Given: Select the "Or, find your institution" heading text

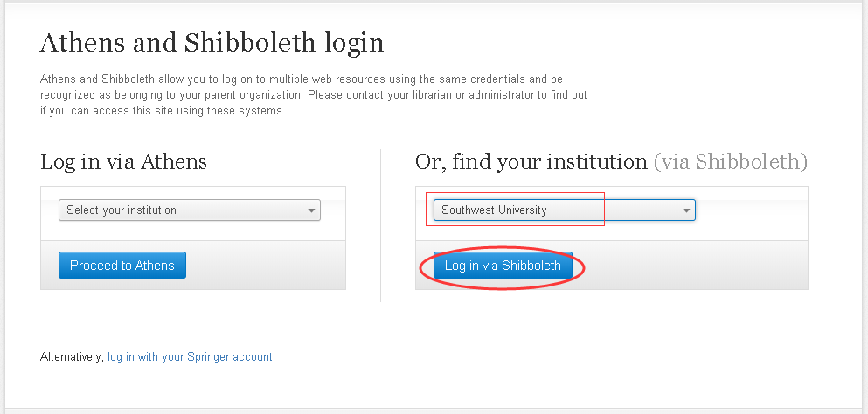Looking at the screenshot, I should (531, 162).
